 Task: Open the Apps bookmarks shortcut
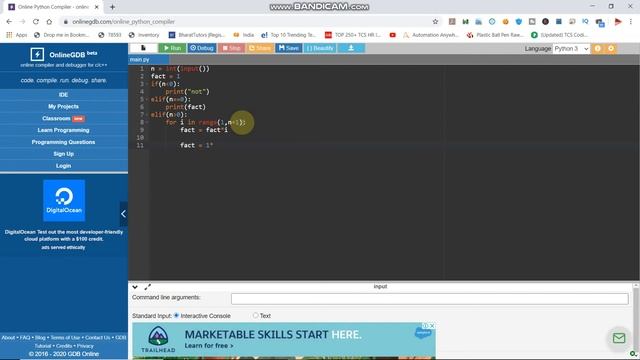click(17, 35)
